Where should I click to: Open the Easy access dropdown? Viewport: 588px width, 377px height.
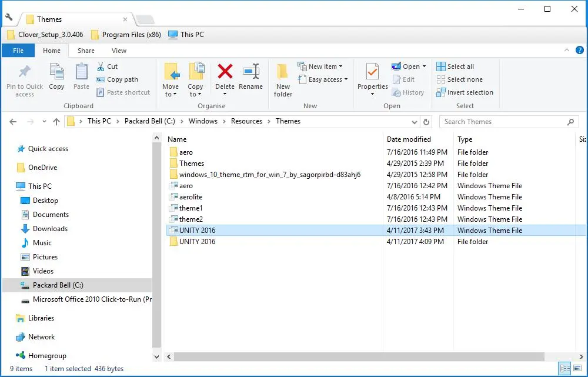click(x=323, y=79)
